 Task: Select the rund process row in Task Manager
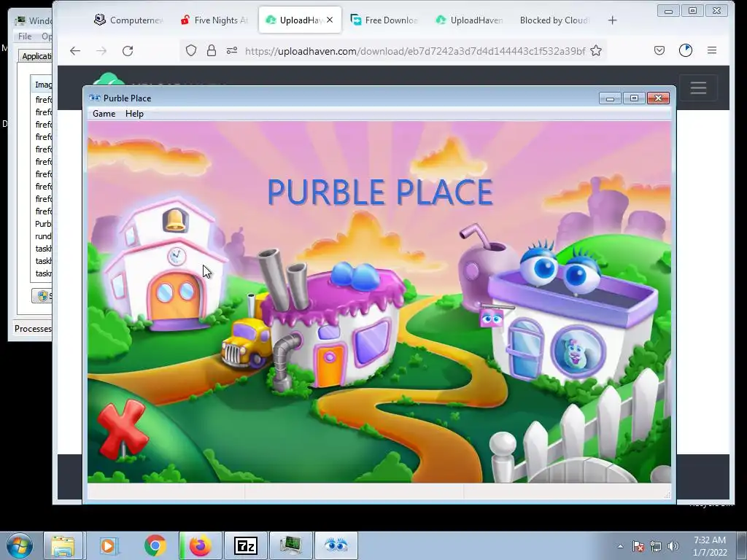43,236
